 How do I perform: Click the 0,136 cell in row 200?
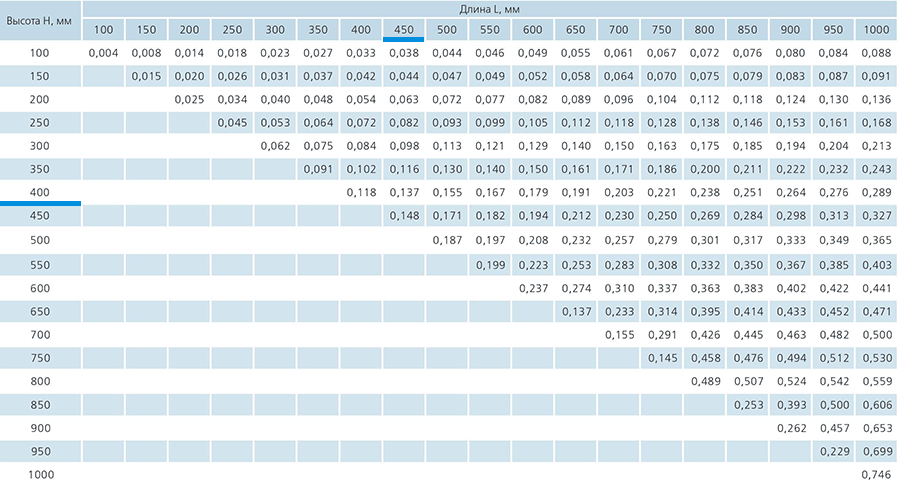tap(876, 99)
